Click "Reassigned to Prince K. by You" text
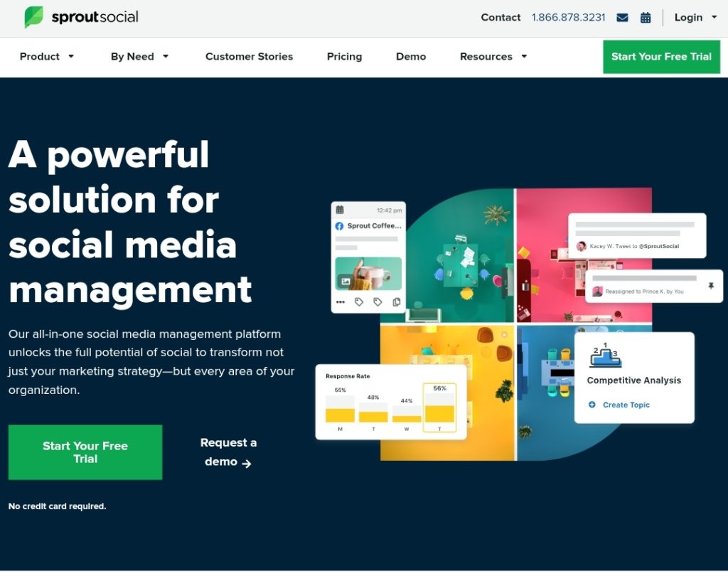 pos(644,292)
